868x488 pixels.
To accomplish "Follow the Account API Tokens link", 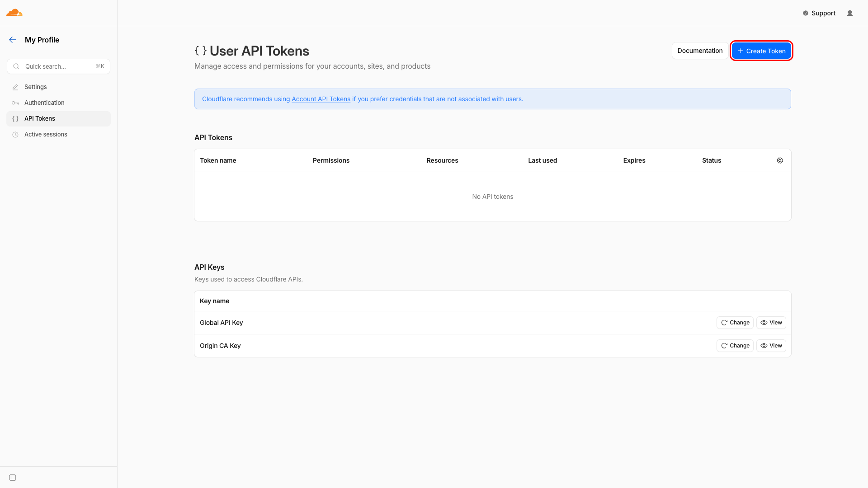I will [321, 99].
